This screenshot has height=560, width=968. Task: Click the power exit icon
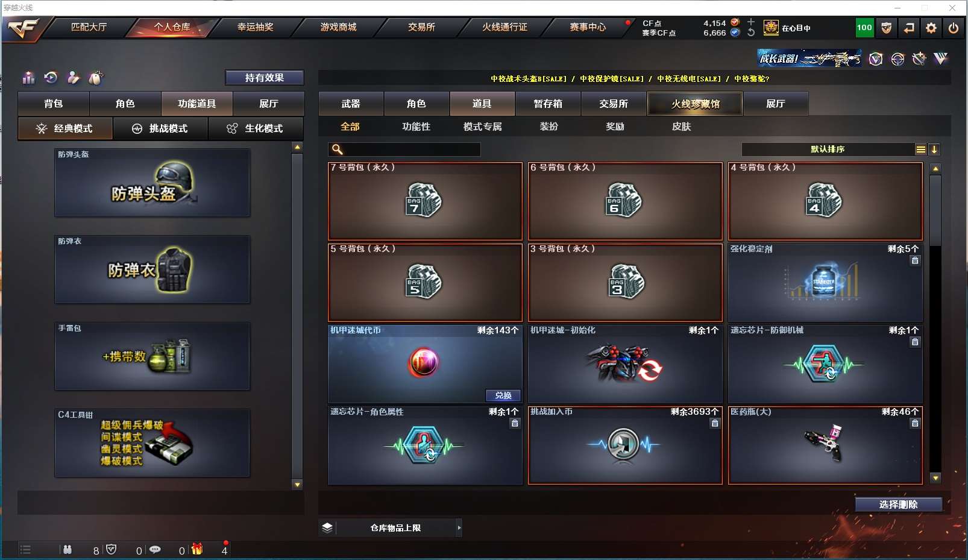954,28
